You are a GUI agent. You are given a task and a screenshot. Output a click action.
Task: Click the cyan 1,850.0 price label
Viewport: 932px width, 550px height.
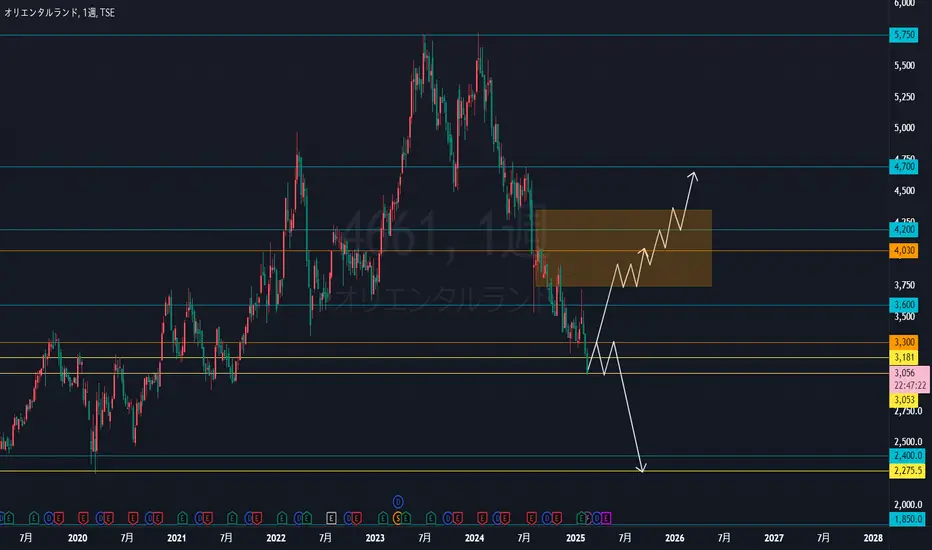[908, 519]
